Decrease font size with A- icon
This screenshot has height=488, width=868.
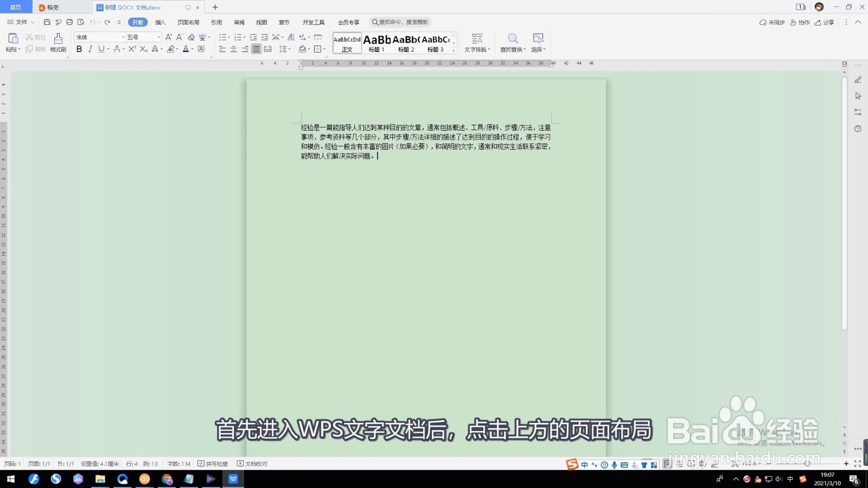[180, 37]
